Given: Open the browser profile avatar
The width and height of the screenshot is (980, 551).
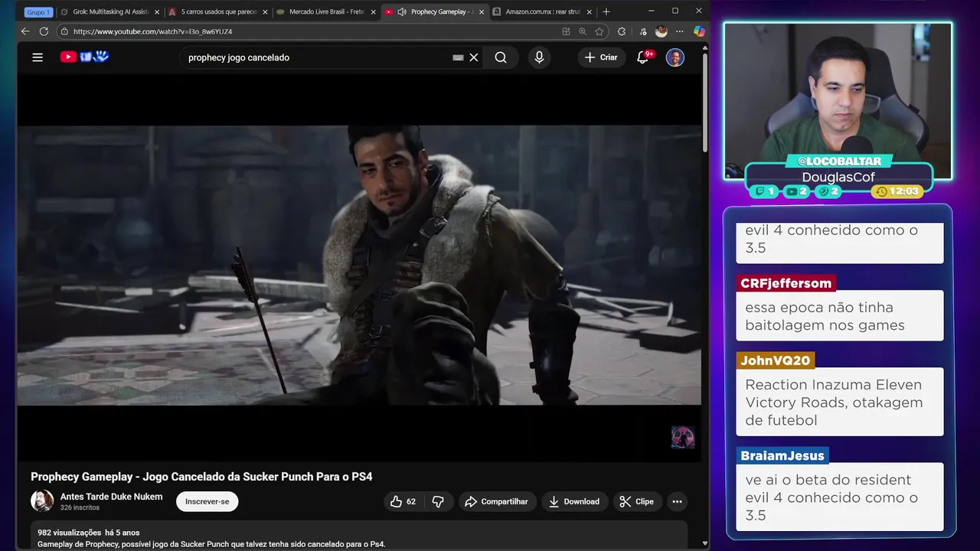Looking at the screenshot, I should (661, 31).
